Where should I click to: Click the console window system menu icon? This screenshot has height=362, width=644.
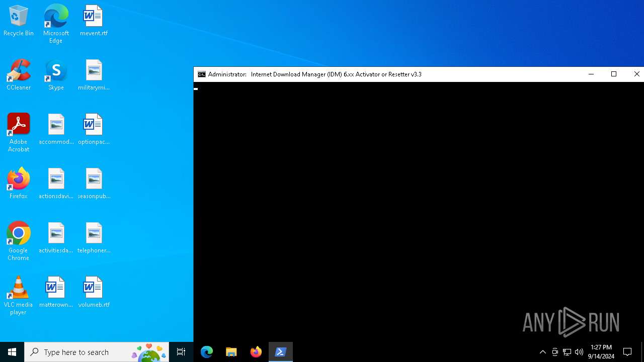(202, 74)
